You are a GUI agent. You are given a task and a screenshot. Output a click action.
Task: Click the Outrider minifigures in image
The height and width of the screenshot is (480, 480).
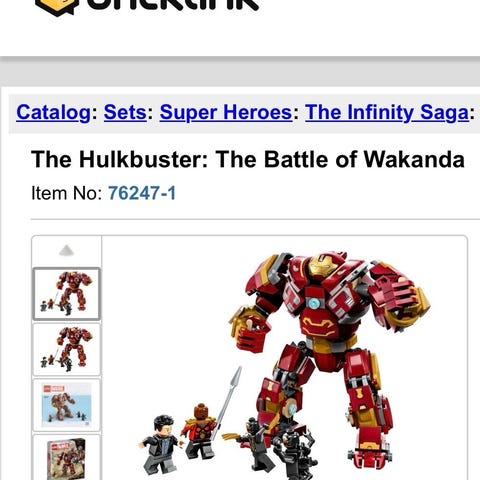tap(277, 447)
